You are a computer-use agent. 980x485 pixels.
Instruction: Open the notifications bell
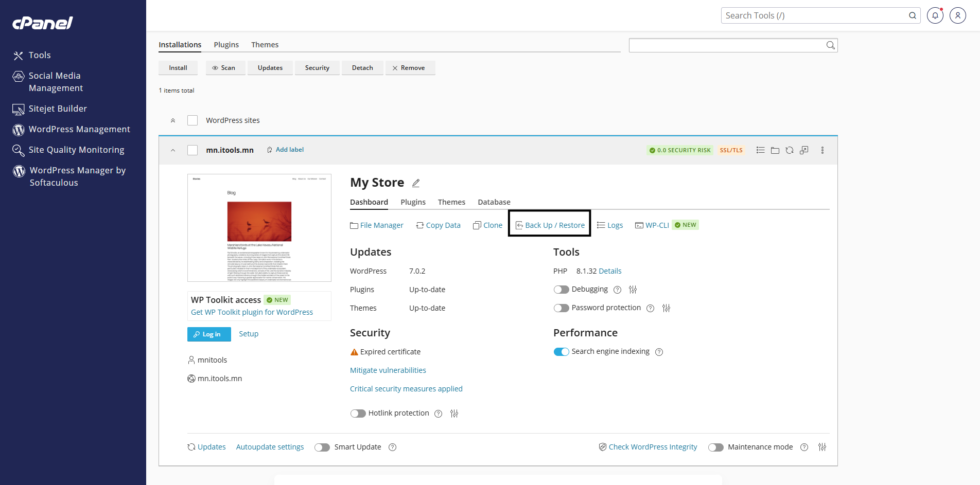(935, 15)
